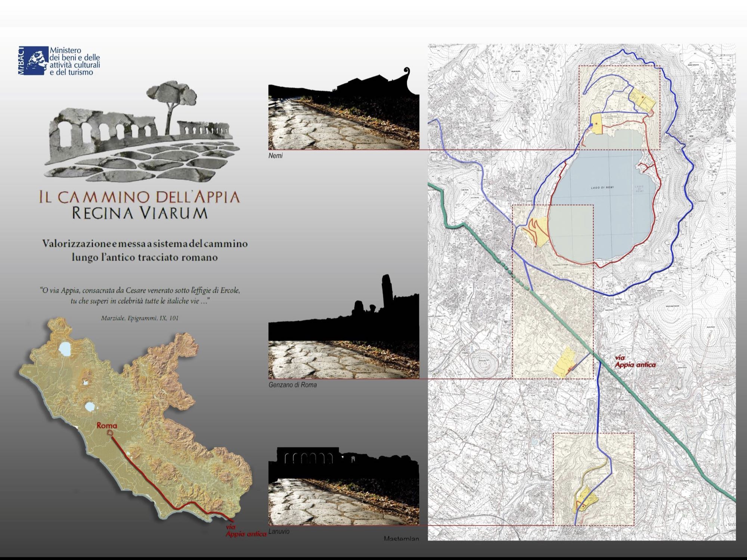Image resolution: width=747 pixels, height=560 pixels.
Task: Click the Nemi caption label
Action: click(x=276, y=156)
